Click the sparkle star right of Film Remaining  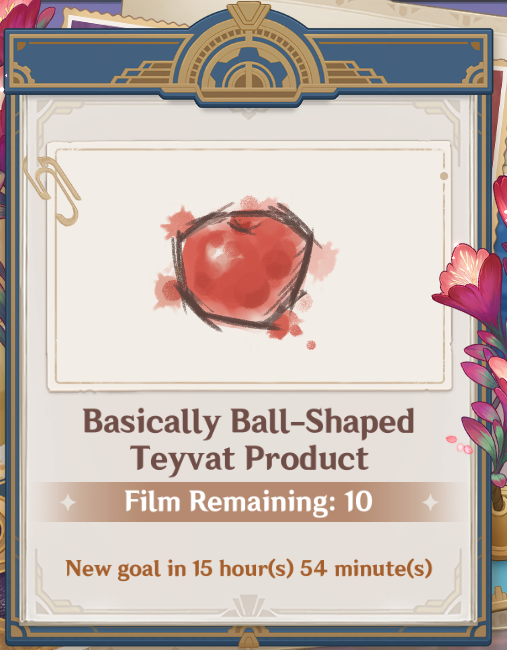pos(430,502)
